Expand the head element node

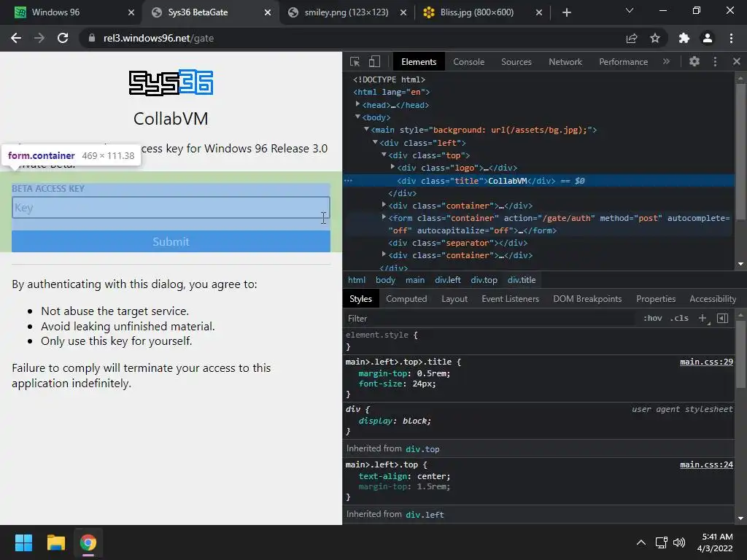(357, 104)
